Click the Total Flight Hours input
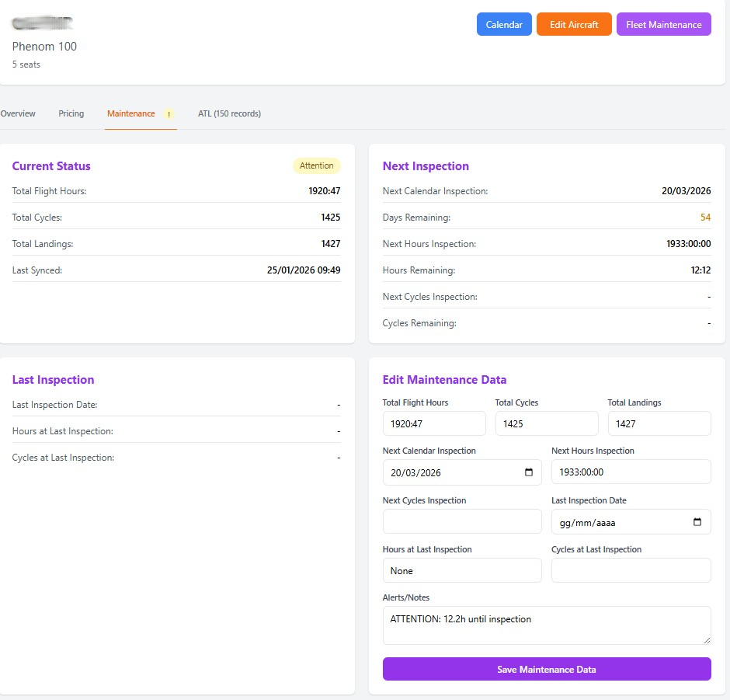This screenshot has width=730, height=700. (433, 423)
